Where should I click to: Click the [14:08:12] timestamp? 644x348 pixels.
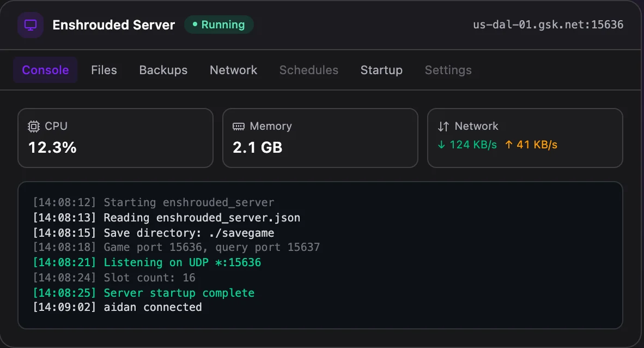coord(64,202)
